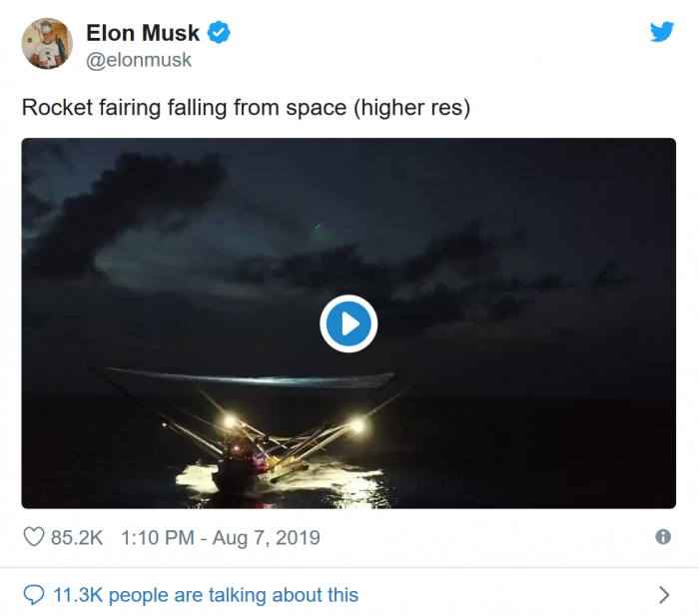
Task: Click the "Rocket fairing falling from space" text
Action: pyautogui.click(x=183, y=107)
